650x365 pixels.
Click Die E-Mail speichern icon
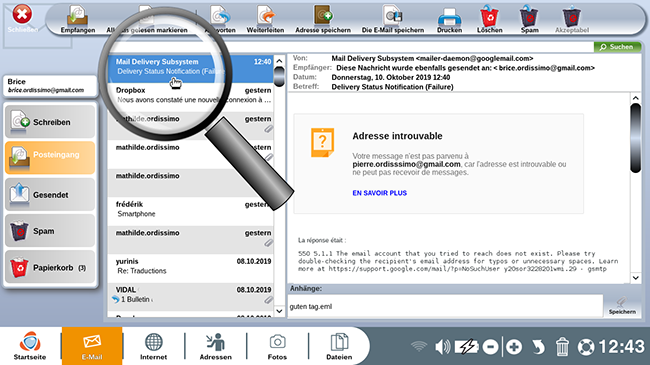click(x=393, y=19)
